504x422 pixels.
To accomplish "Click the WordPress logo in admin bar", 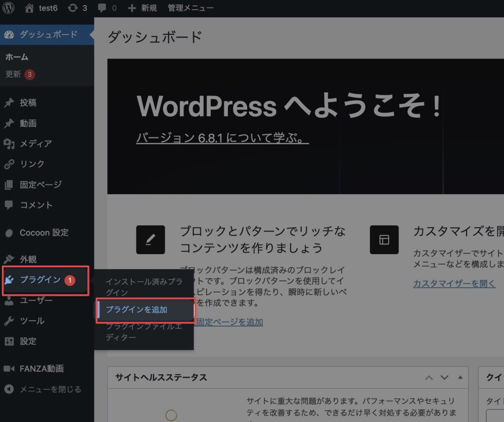I will (8, 8).
